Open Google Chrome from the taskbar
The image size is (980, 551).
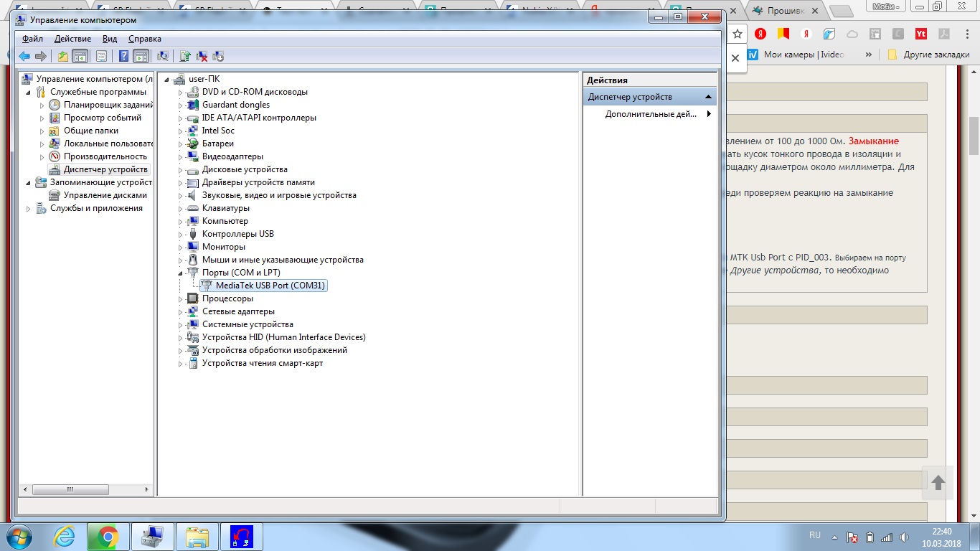[x=108, y=537]
